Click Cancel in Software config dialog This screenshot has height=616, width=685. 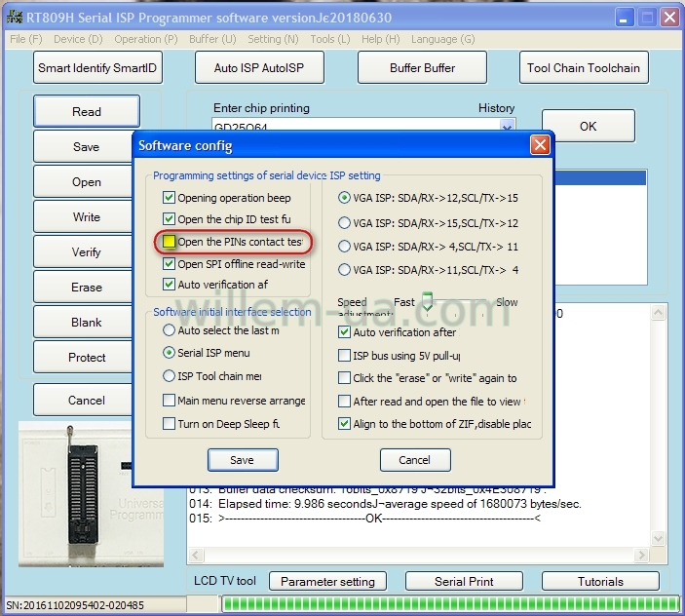coord(415,460)
